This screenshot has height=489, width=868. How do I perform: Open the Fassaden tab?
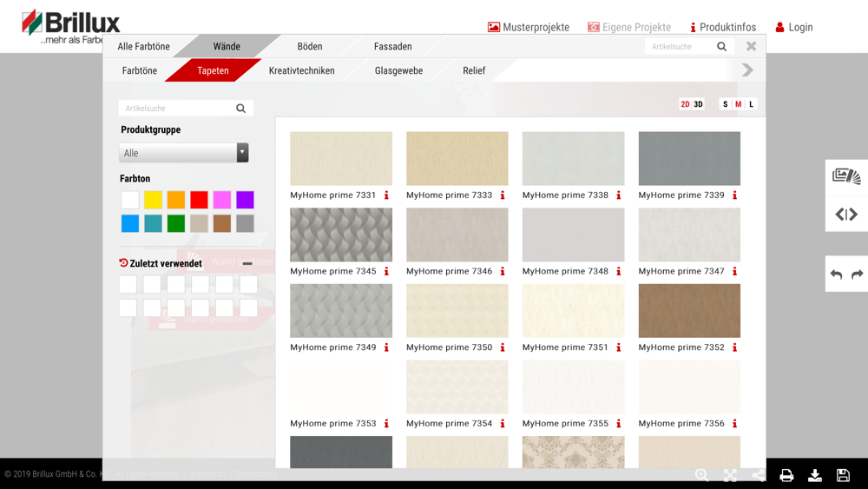392,47
